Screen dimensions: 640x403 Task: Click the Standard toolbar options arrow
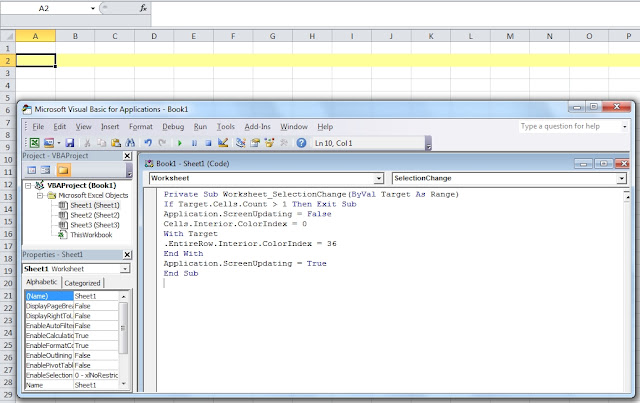[429, 143]
